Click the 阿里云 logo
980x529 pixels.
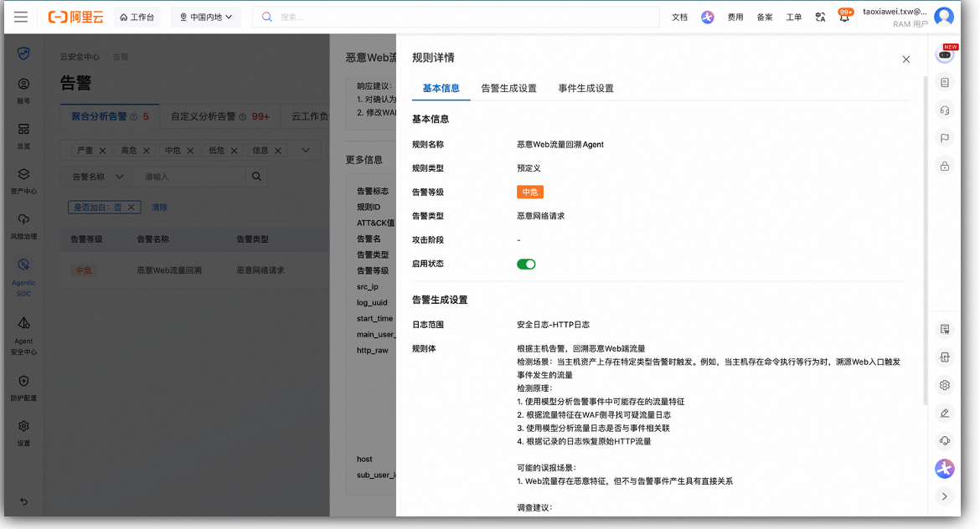(x=75, y=17)
